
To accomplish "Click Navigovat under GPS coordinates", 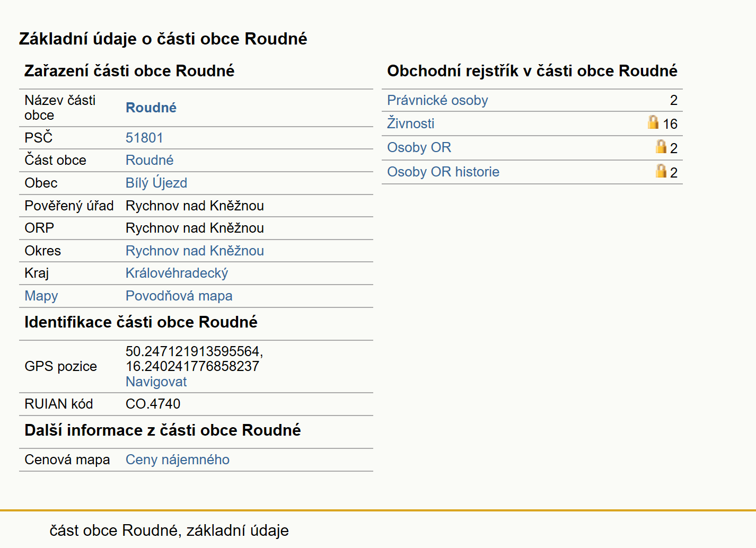I will [x=156, y=382].
